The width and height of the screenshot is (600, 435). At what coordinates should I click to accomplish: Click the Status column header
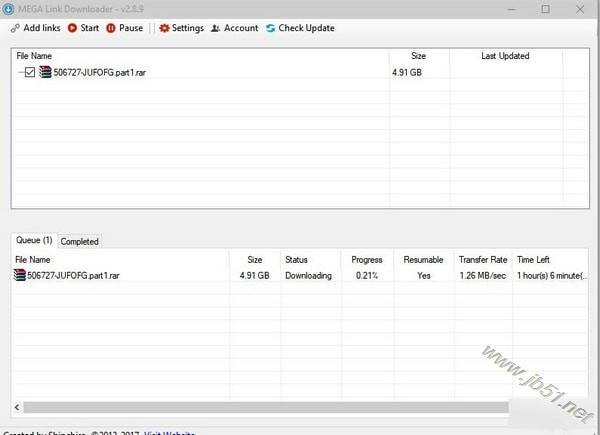click(x=296, y=260)
